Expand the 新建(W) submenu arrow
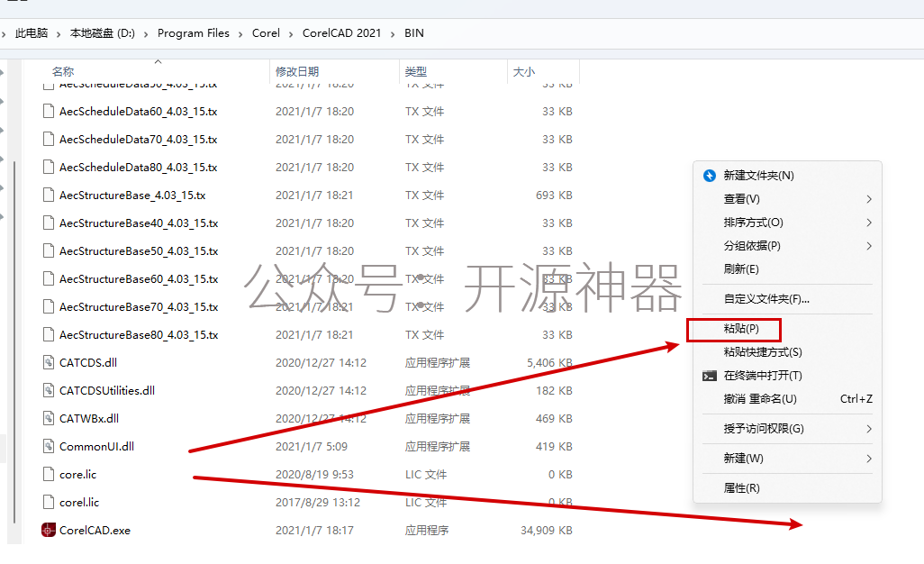924x564 pixels. click(868, 459)
